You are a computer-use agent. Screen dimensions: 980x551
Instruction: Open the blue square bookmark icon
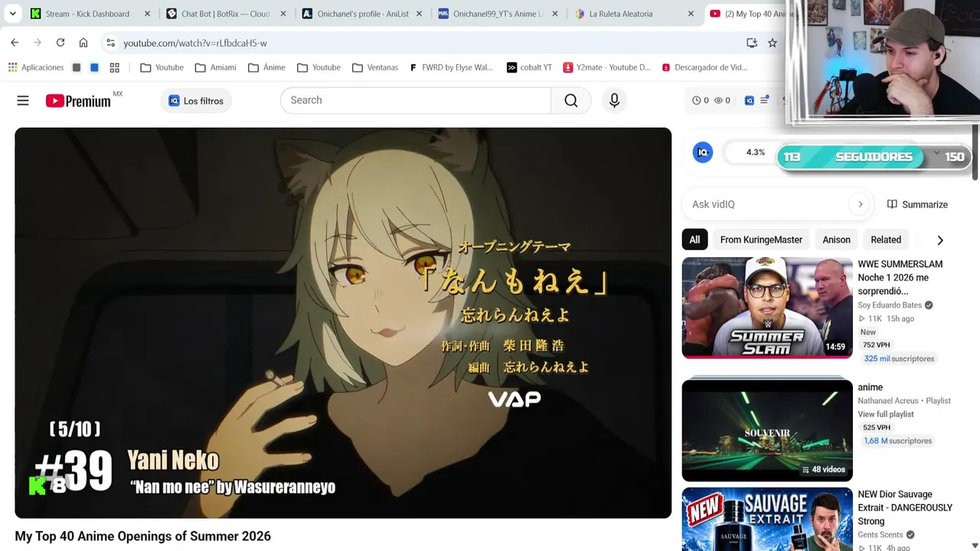(x=94, y=67)
